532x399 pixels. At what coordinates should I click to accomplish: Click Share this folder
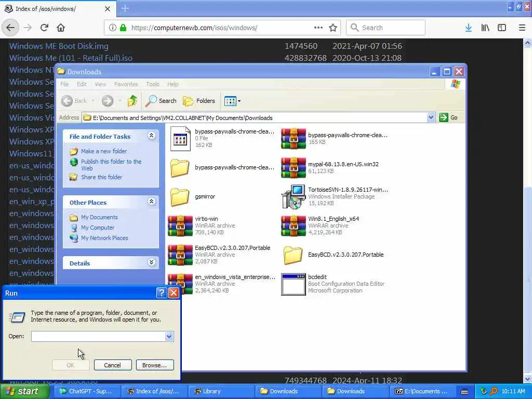click(x=101, y=177)
